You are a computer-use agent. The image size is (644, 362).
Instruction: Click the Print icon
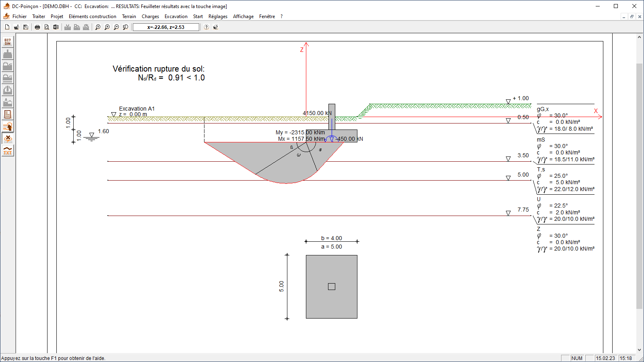37,27
